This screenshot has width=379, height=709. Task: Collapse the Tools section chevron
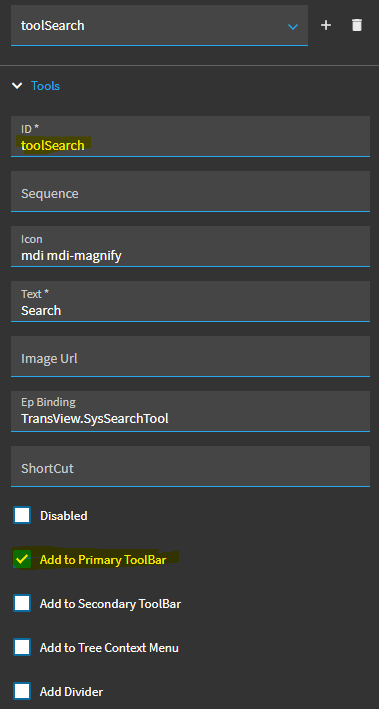click(17, 85)
